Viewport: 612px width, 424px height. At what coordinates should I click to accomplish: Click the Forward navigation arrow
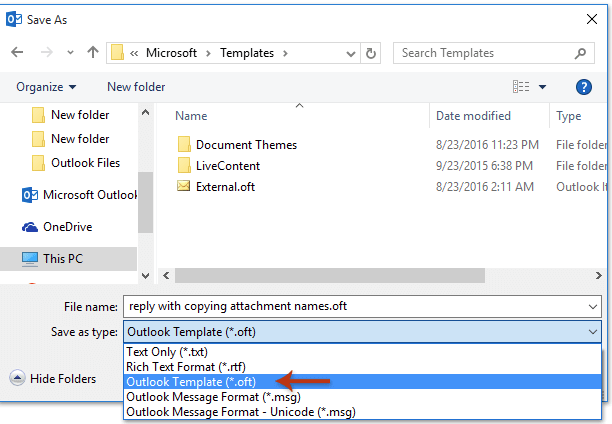point(46,52)
